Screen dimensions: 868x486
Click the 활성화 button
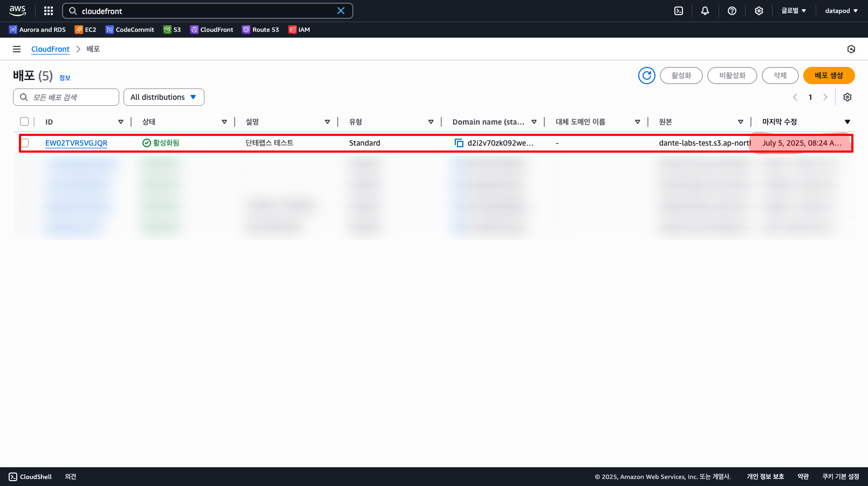pos(681,76)
